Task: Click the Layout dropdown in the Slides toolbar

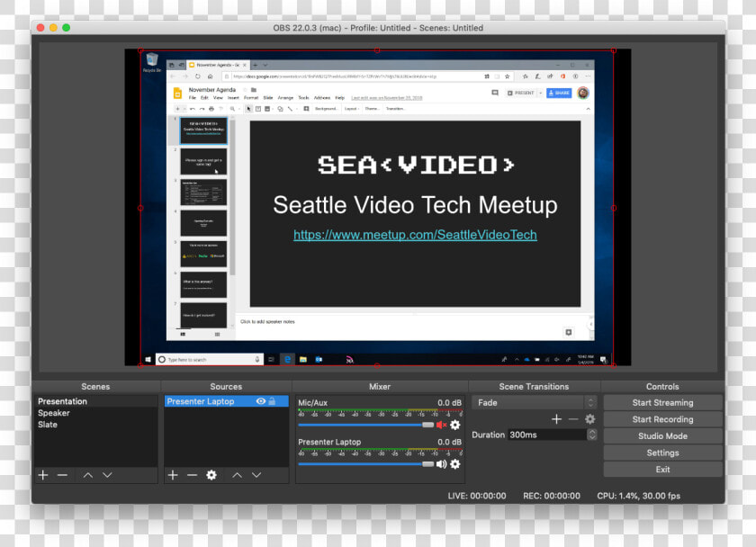Action: (352, 109)
